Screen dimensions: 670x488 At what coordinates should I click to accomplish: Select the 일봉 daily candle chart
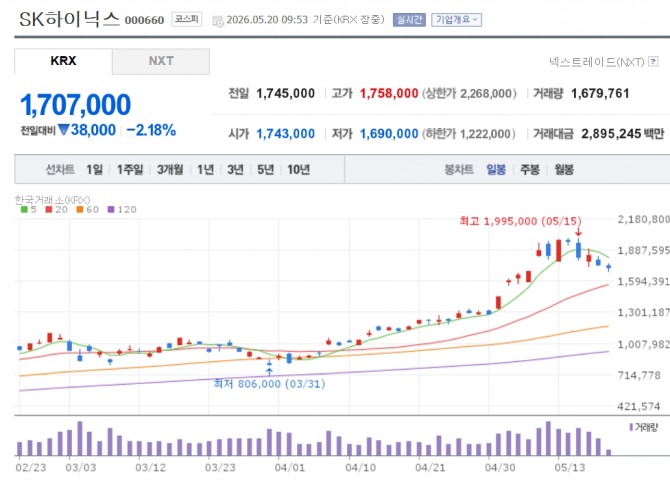[496, 170]
